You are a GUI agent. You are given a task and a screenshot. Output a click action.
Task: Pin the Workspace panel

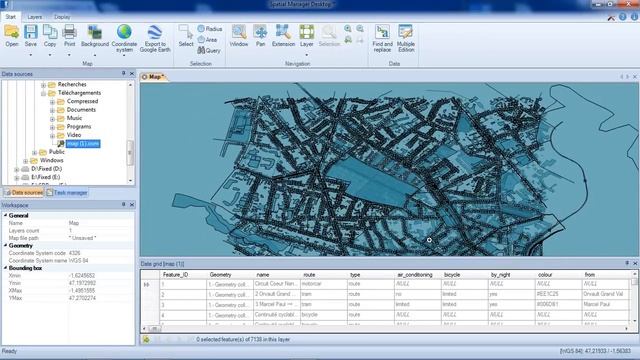[124, 204]
